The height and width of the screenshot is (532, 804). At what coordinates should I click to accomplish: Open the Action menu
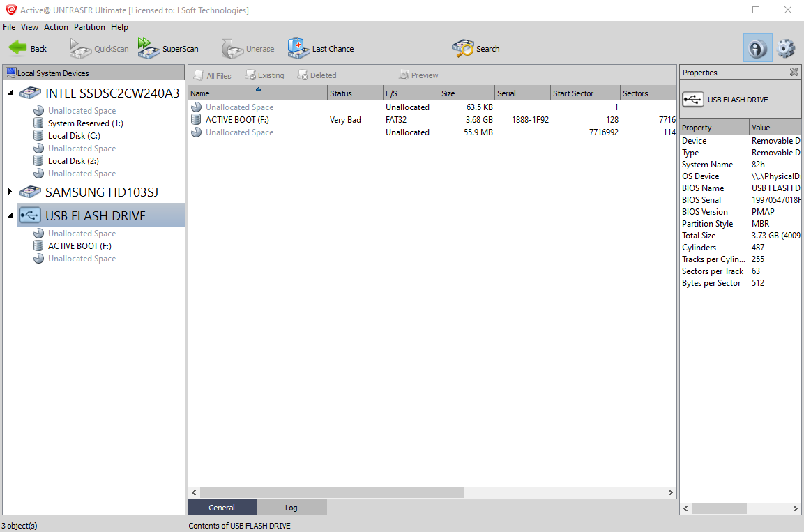point(56,27)
